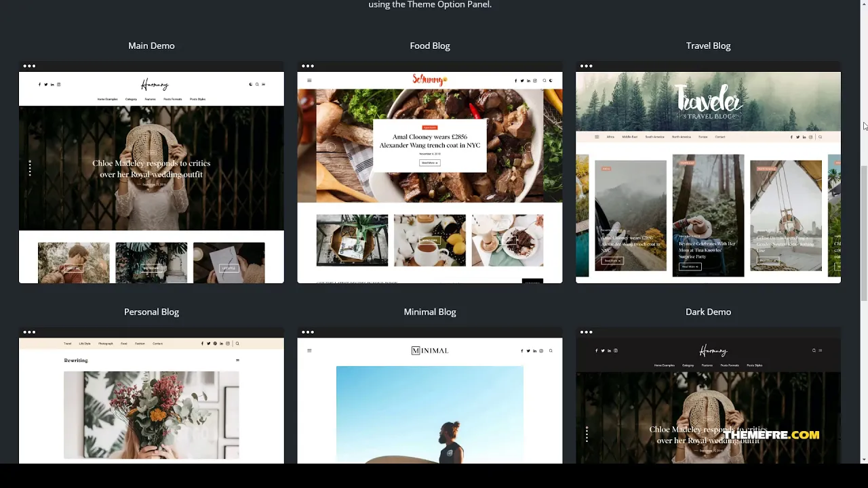Click Pinterest icon in Personal Blog header
This screenshot has height=488, width=868.
(x=215, y=344)
